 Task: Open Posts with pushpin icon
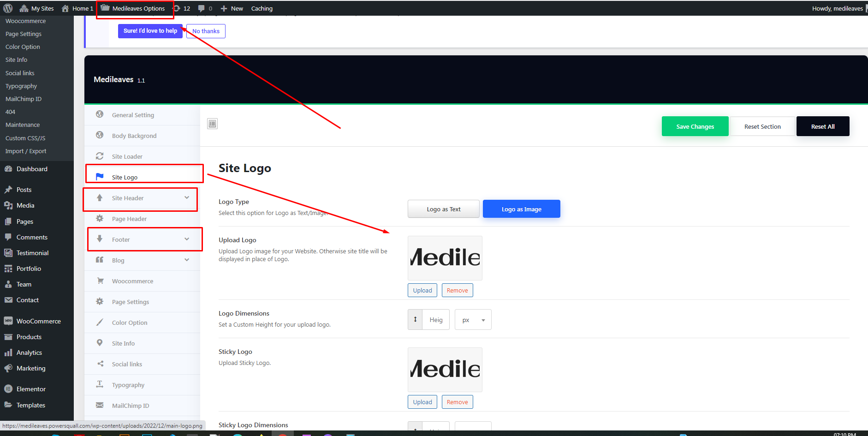[x=37, y=190]
